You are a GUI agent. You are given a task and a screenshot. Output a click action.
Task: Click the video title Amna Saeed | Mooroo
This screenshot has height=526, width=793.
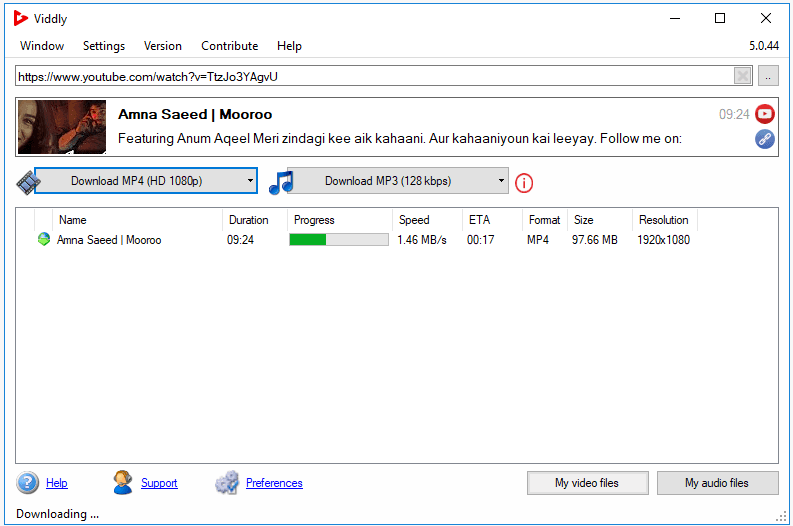coord(195,114)
